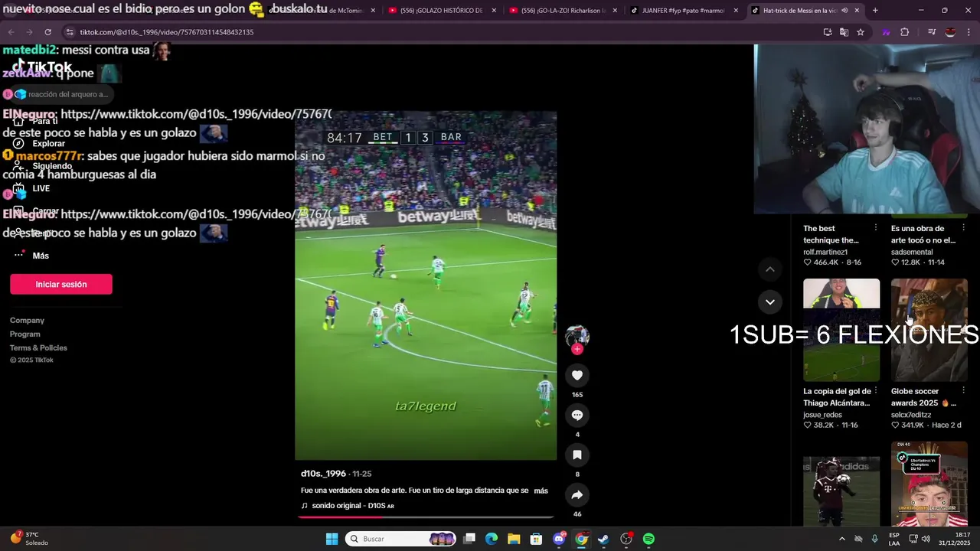Expand Program footer section
This screenshot has height=551, width=980.
click(24, 334)
